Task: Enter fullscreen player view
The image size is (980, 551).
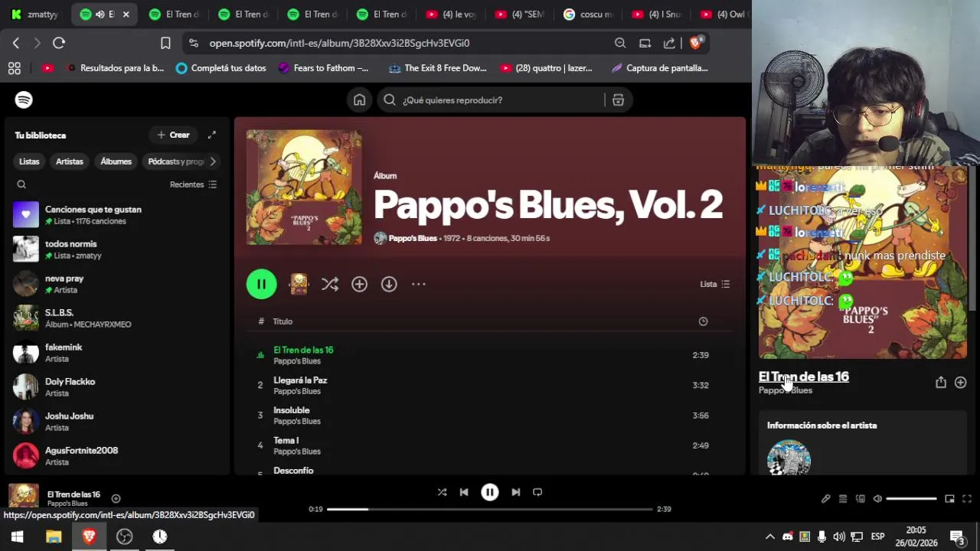Action: tap(967, 499)
